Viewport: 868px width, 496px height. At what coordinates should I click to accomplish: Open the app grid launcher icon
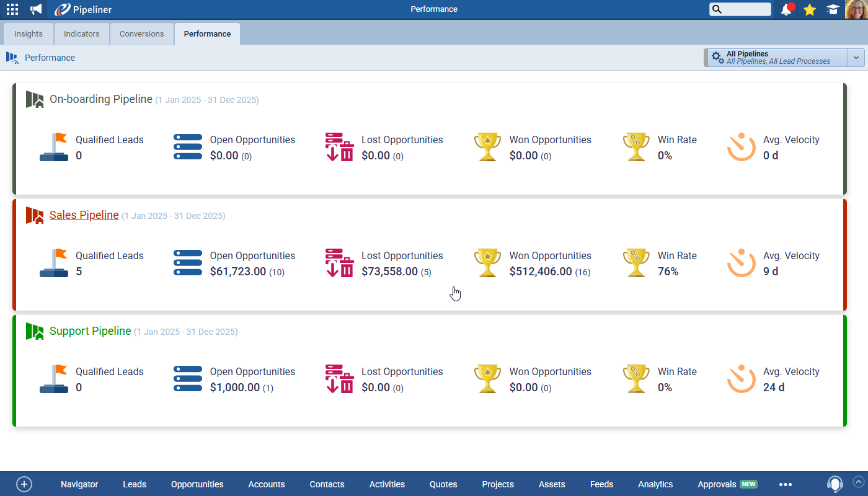coord(12,9)
